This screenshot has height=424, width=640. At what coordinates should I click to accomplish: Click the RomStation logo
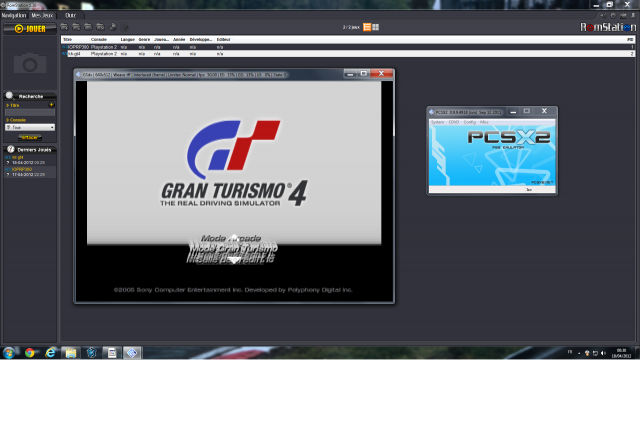click(608, 27)
